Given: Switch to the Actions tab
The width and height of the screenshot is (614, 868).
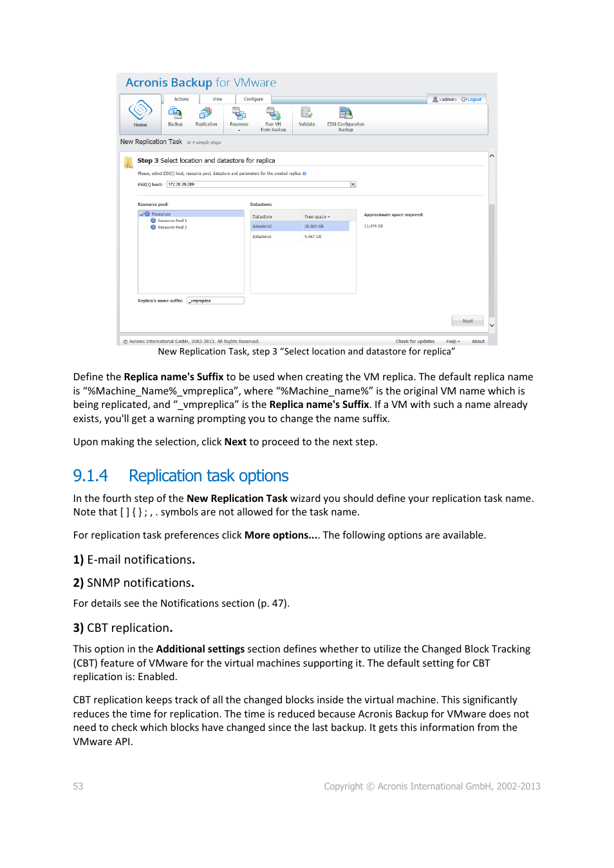Looking at the screenshot, I should pos(181,99).
